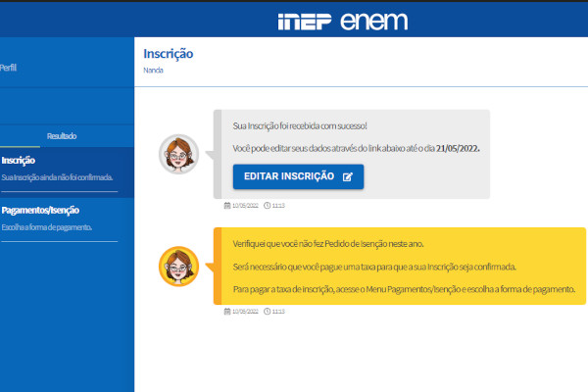Click the bold deadline date 21/05/2022

pyautogui.click(x=458, y=149)
